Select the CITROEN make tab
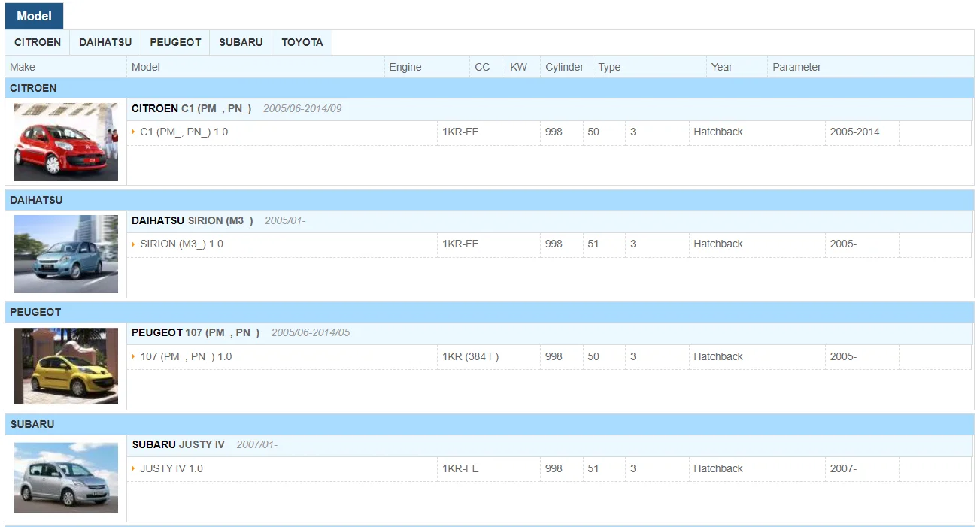Image resolution: width=980 pixels, height=527 pixels. click(x=38, y=42)
